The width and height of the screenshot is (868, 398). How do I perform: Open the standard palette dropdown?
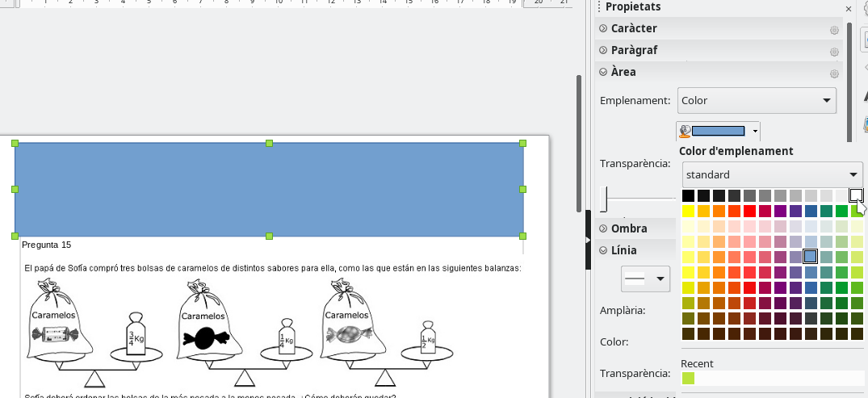click(x=772, y=175)
